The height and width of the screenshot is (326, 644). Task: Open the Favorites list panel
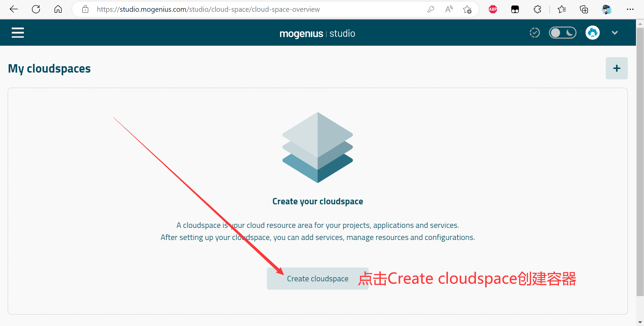tap(562, 9)
